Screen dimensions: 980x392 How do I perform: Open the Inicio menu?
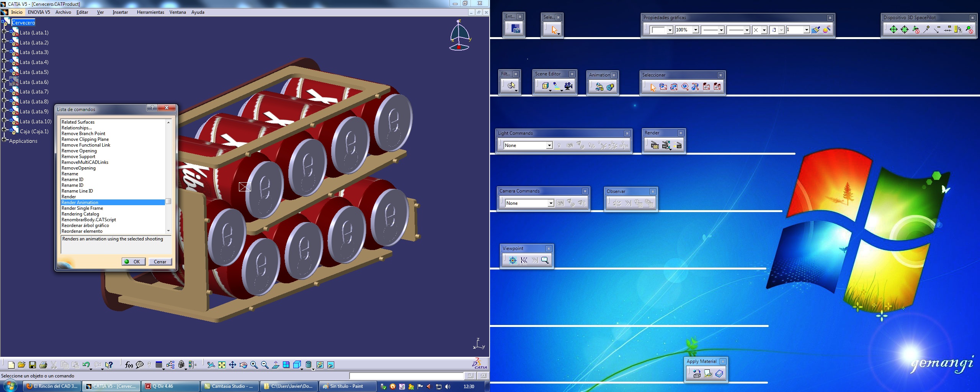[17, 12]
